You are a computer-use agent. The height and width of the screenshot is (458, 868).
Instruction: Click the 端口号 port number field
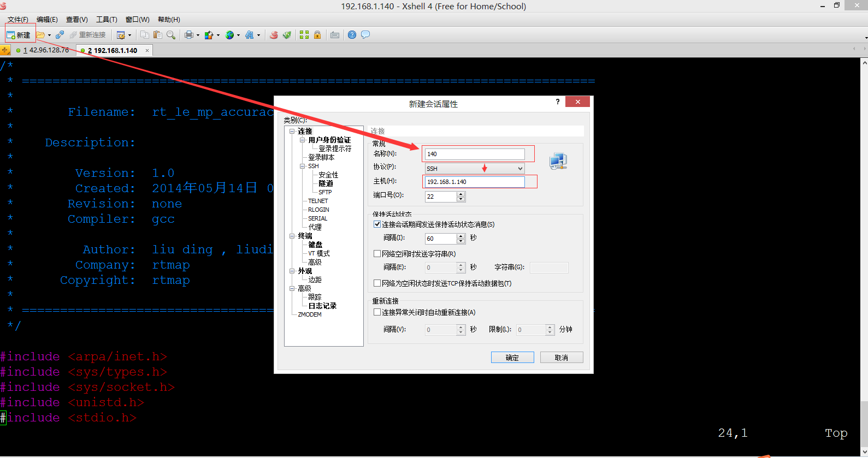tap(441, 197)
